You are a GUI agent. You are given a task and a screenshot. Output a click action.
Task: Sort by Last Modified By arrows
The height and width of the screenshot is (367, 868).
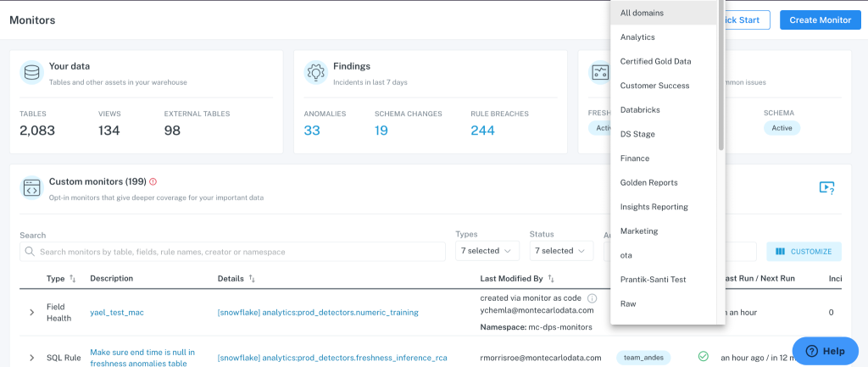[x=551, y=279]
